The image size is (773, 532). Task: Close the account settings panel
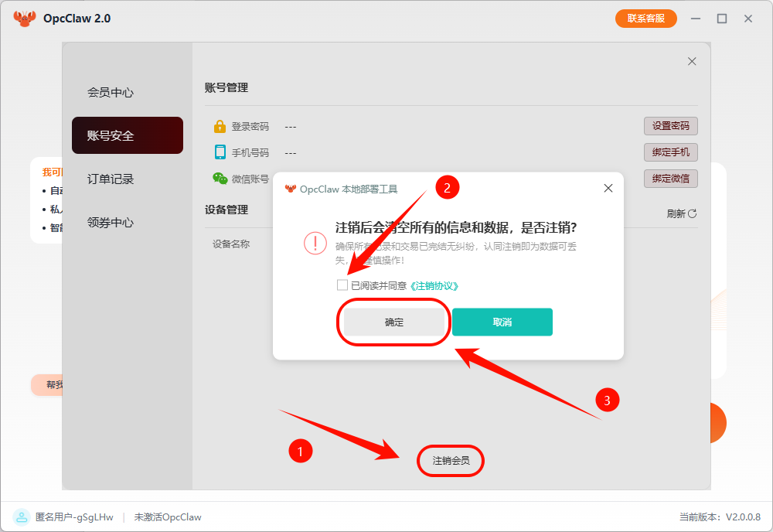click(x=692, y=61)
